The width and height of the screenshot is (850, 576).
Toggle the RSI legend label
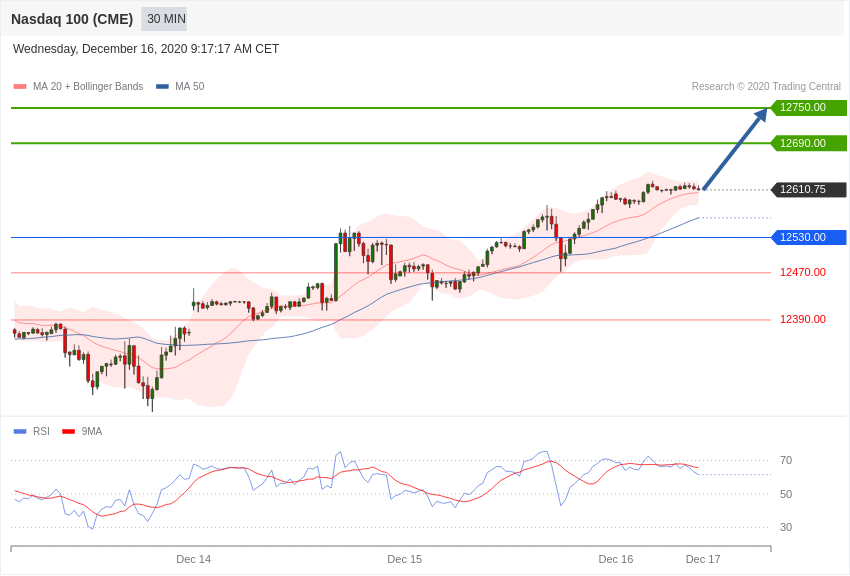pyautogui.click(x=41, y=432)
